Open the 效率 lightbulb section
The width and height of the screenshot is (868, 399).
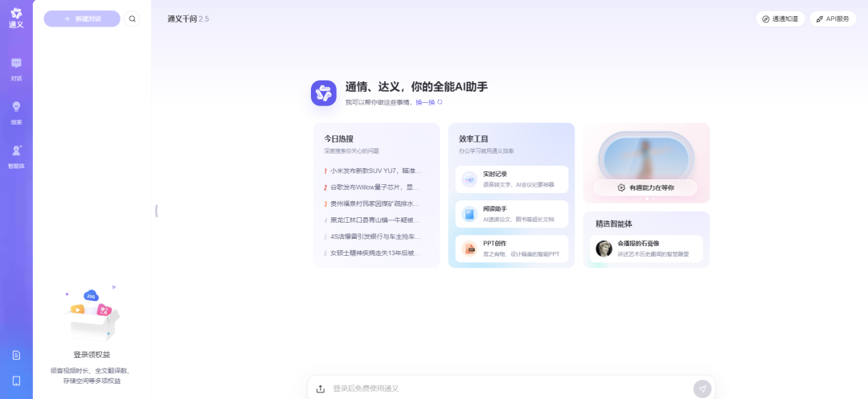point(16,113)
